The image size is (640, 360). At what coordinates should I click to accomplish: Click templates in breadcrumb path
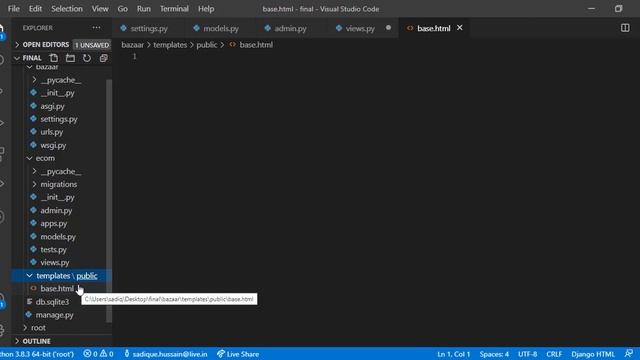(170, 44)
